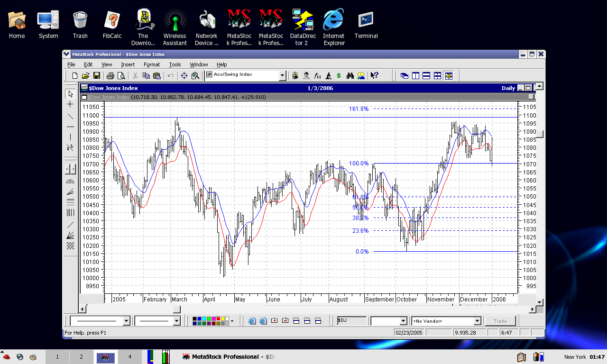Open Print Preview from the toolbar
This screenshot has width=607, height=364.
pos(121,75)
